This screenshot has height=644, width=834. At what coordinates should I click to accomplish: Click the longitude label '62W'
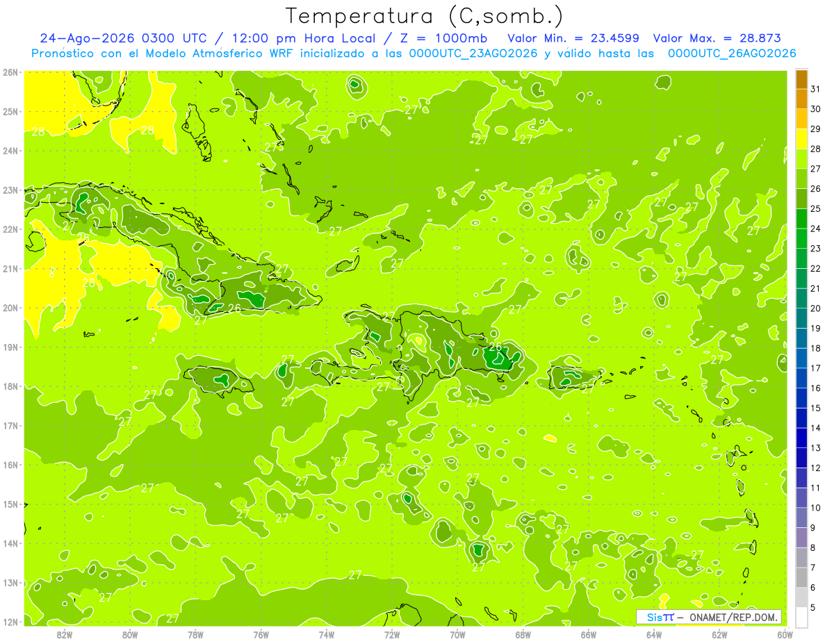(719, 634)
